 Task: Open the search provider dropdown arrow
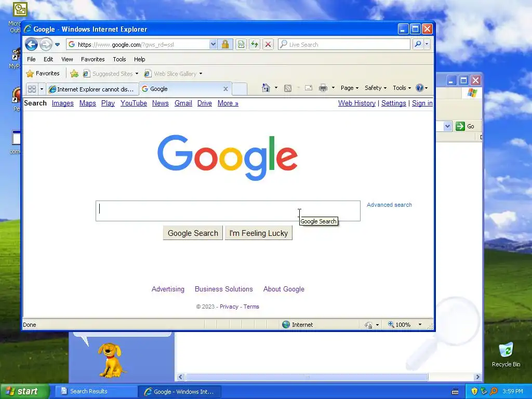(x=427, y=45)
